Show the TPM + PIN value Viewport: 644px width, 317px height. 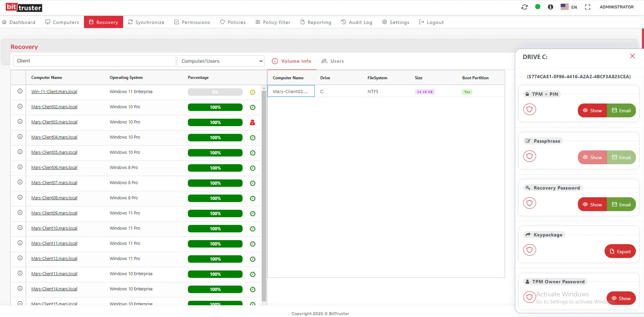(592, 111)
